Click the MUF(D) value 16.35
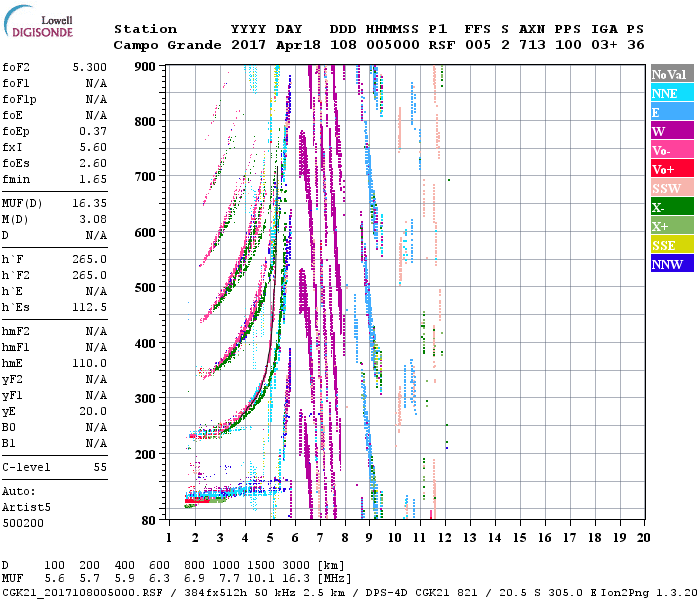This screenshot has height=600, width=700. 90,204
